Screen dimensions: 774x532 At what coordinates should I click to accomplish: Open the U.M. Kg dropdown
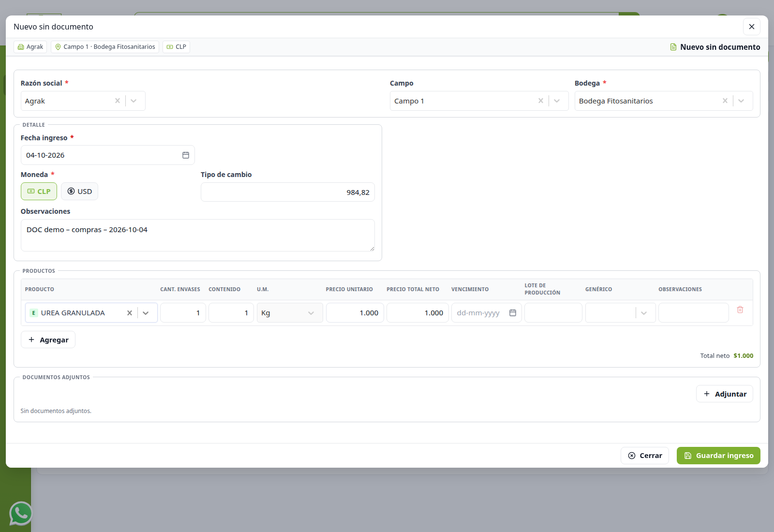pos(290,313)
